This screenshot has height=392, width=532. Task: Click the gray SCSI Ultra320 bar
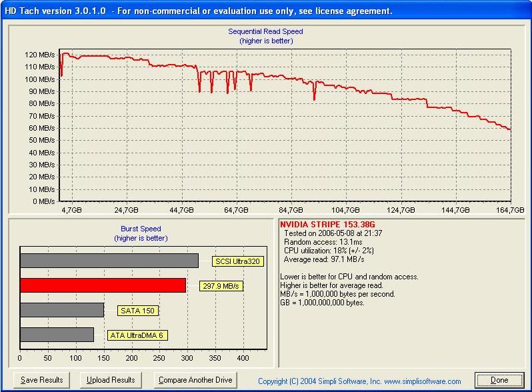pos(109,261)
